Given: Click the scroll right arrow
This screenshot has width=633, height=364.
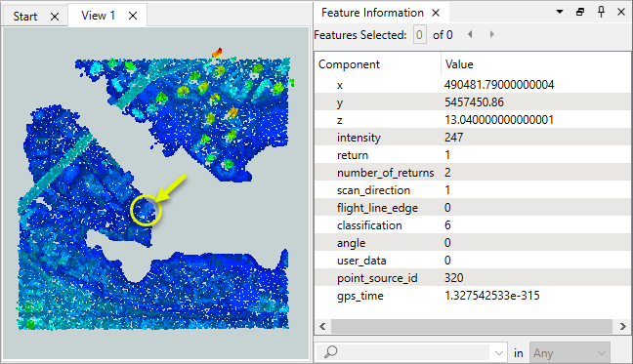Looking at the screenshot, I should 623,326.
